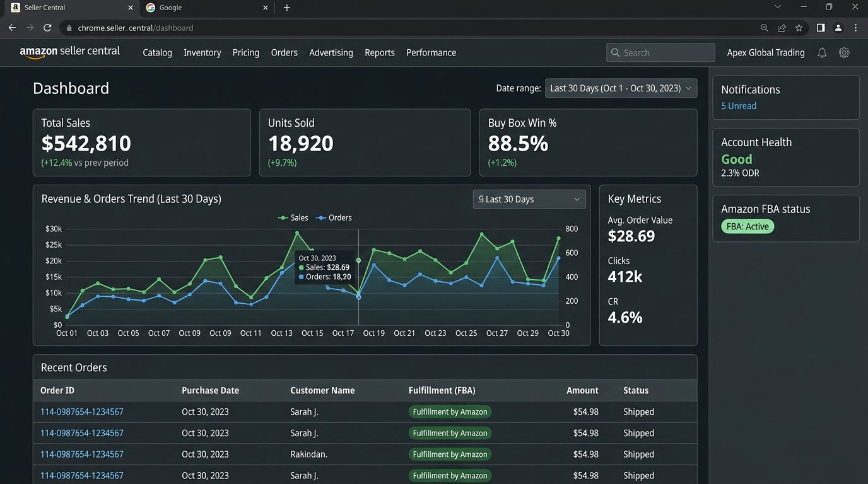Select Pricing in the navigation bar
The width and height of the screenshot is (868, 484).
(246, 53)
